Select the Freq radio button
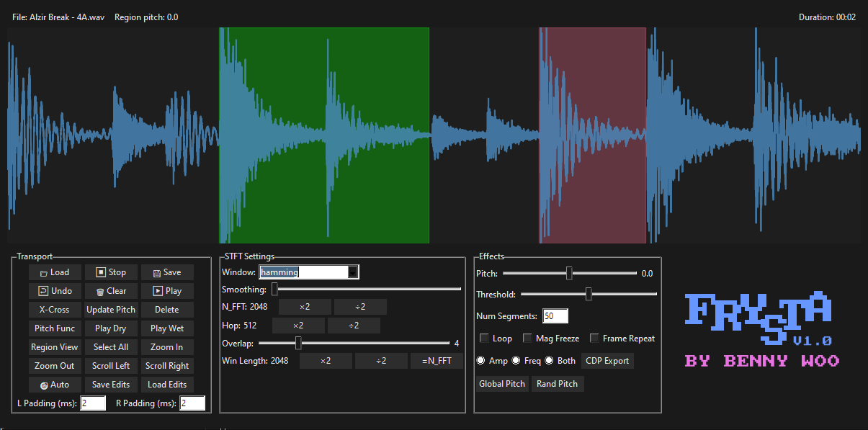The width and height of the screenshot is (868, 430). pyautogui.click(x=516, y=361)
